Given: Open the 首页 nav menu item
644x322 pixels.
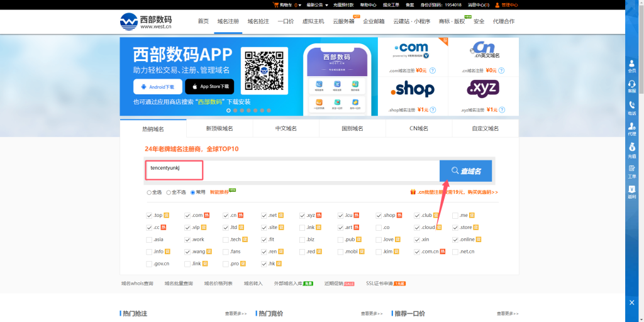Looking at the screenshot, I should click(x=203, y=21).
